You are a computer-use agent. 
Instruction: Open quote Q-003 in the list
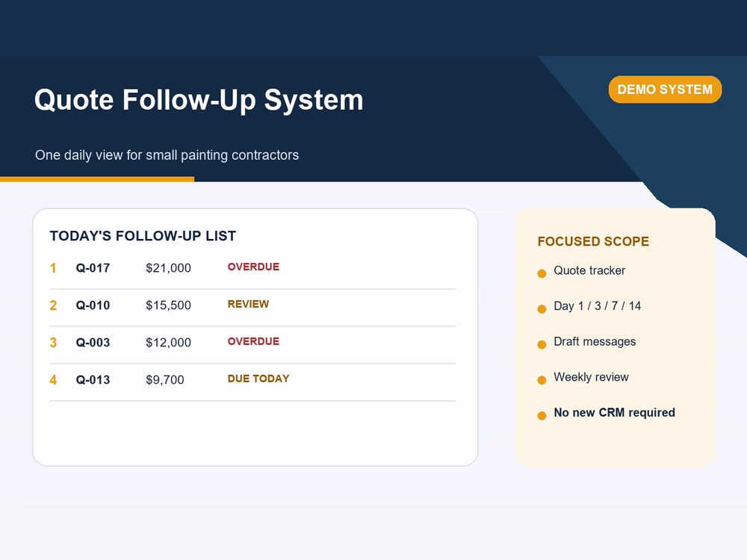click(x=93, y=343)
